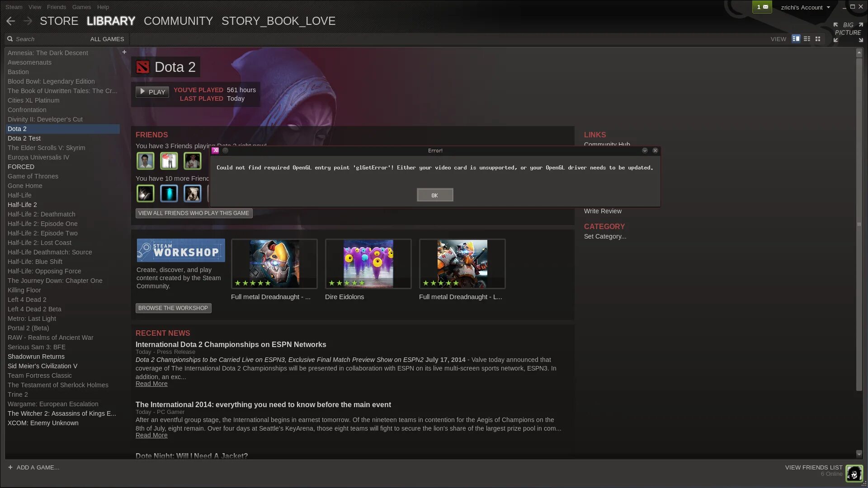The height and width of the screenshot is (488, 868).
Task: Click the plus icon beside Add a Game
Action: [x=10, y=467]
